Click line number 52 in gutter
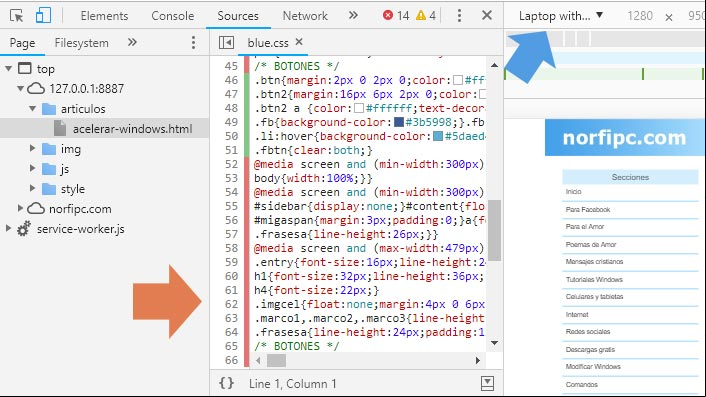 (231, 164)
